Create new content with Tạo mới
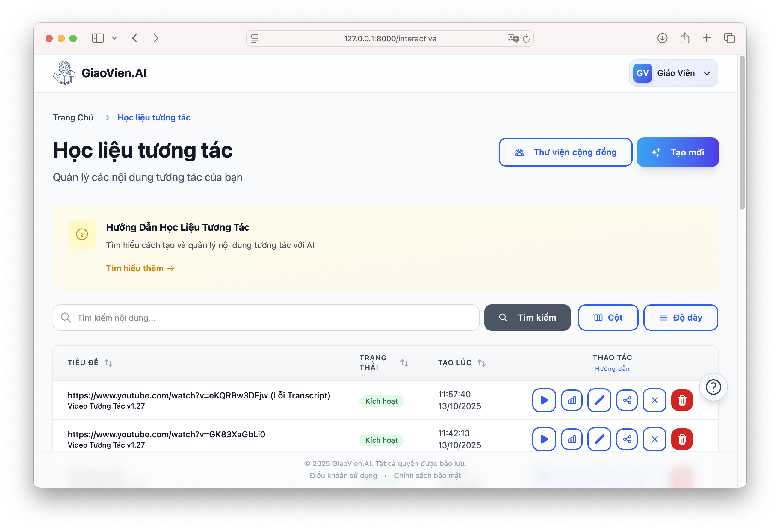This screenshot has height=532, width=780. click(678, 152)
